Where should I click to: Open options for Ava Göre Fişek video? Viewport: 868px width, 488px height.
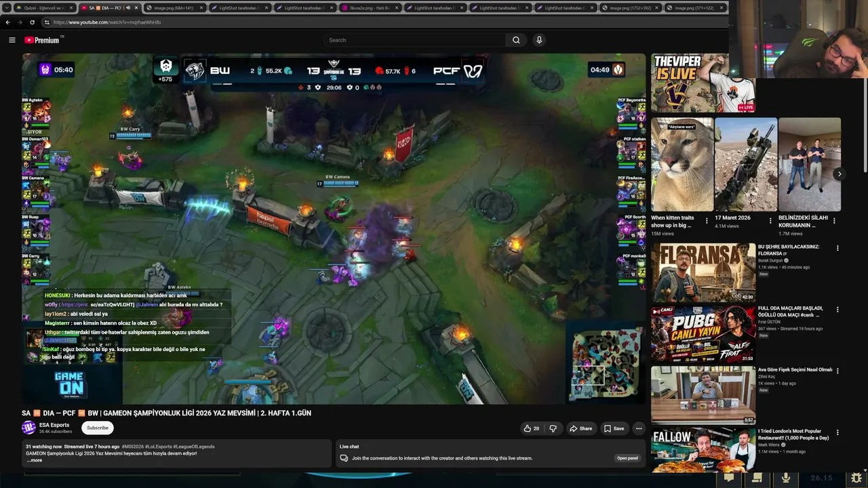click(x=837, y=371)
